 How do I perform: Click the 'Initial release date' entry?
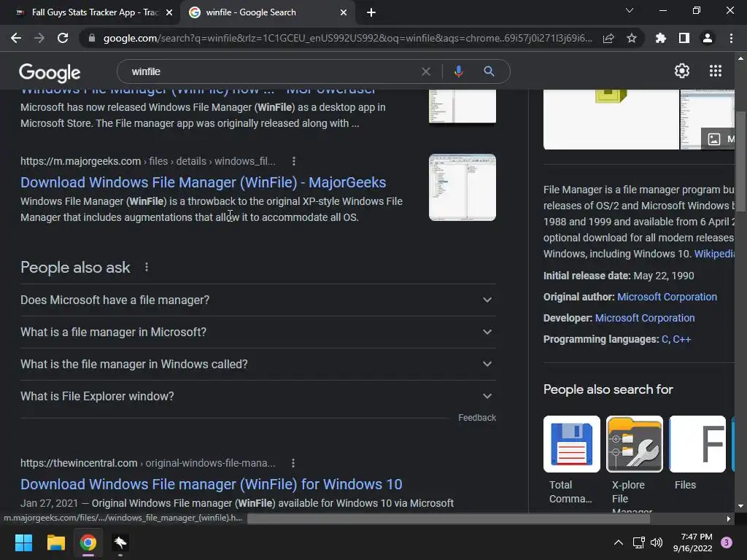coord(619,276)
